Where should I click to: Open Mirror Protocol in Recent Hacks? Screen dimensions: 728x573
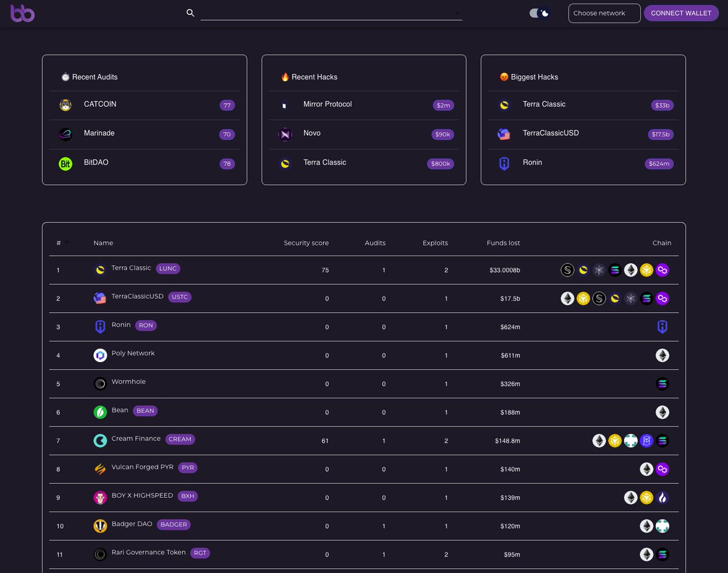coord(328,104)
